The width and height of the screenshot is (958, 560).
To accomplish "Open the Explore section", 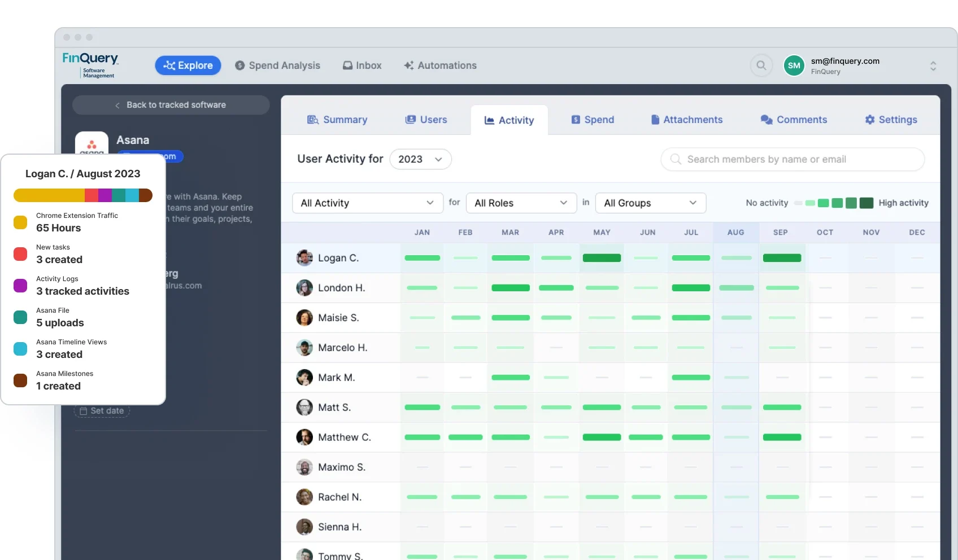I will [x=188, y=65].
